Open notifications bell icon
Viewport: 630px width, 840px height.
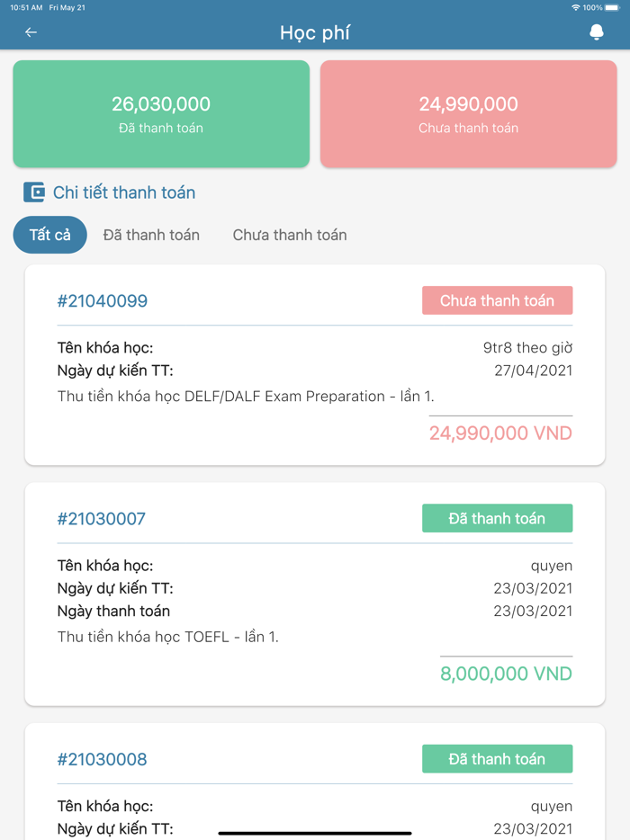pyautogui.click(x=596, y=32)
